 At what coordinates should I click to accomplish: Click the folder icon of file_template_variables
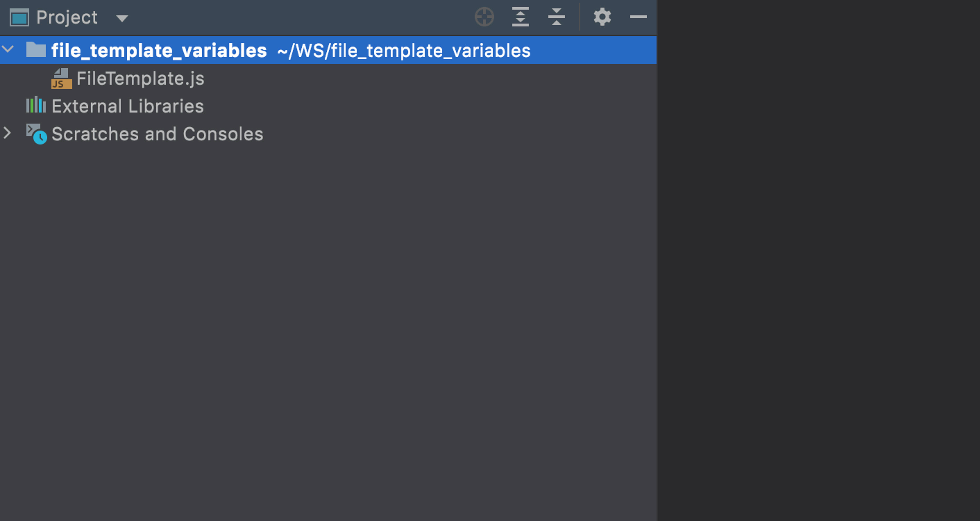[35, 49]
